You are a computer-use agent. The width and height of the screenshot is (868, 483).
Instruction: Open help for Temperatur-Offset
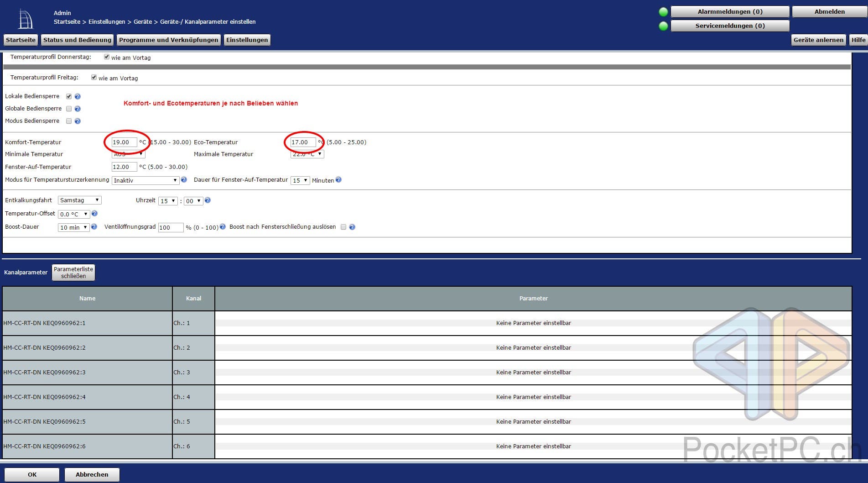[94, 213]
